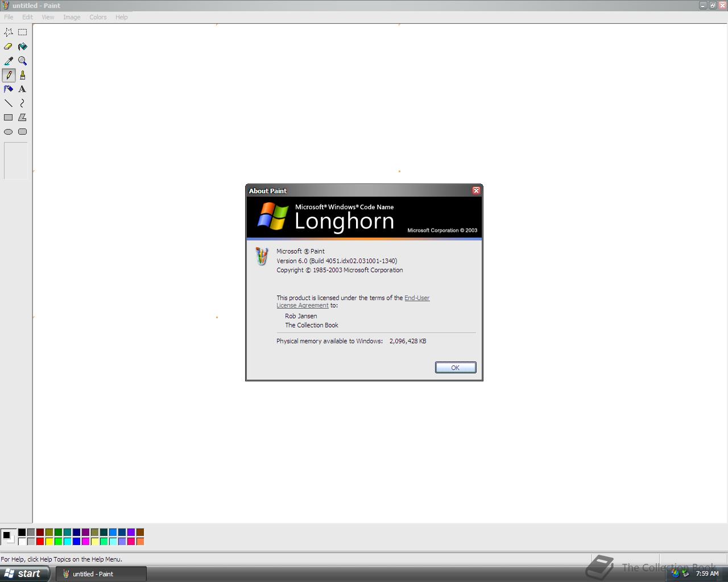Click the Paint icon in main title bar
The height and width of the screenshot is (582, 728).
coord(5,5)
